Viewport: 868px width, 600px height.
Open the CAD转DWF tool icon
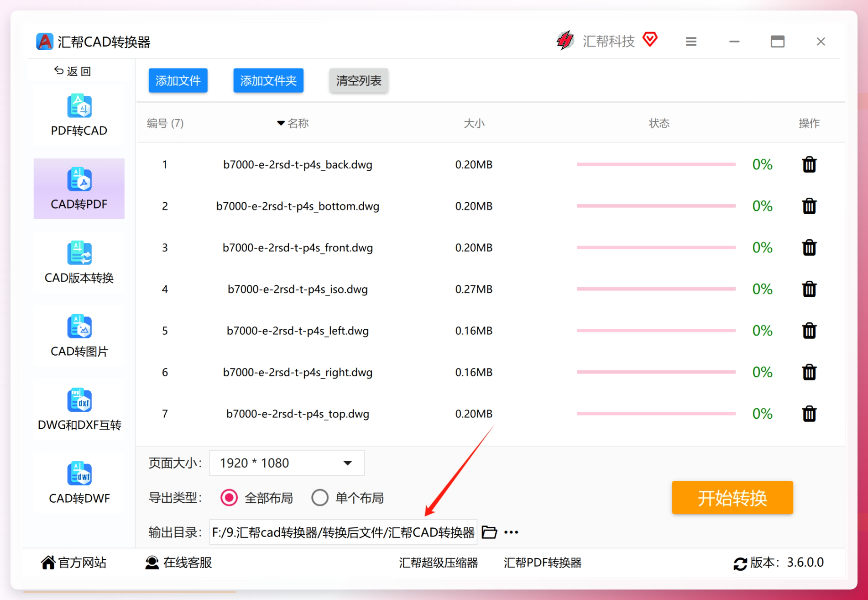(x=79, y=473)
